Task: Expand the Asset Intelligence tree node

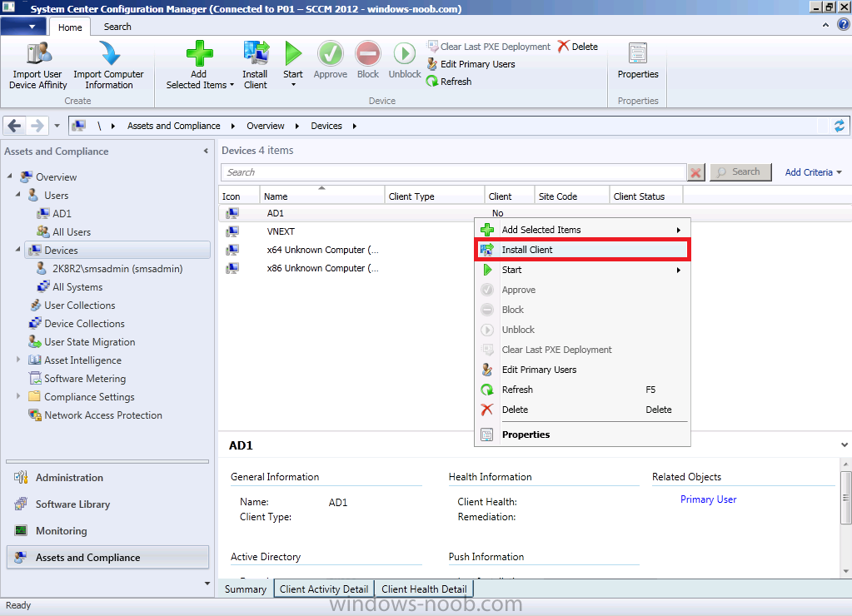Action: click(18, 360)
